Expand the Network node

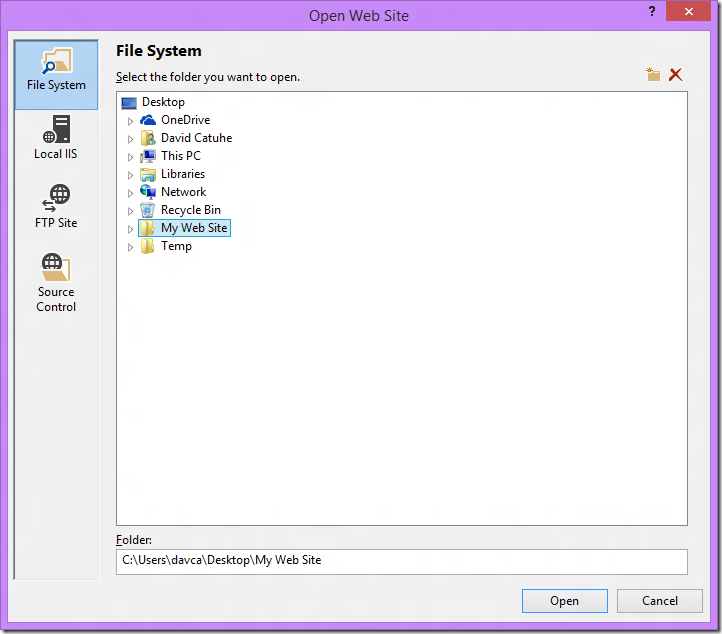coord(130,193)
